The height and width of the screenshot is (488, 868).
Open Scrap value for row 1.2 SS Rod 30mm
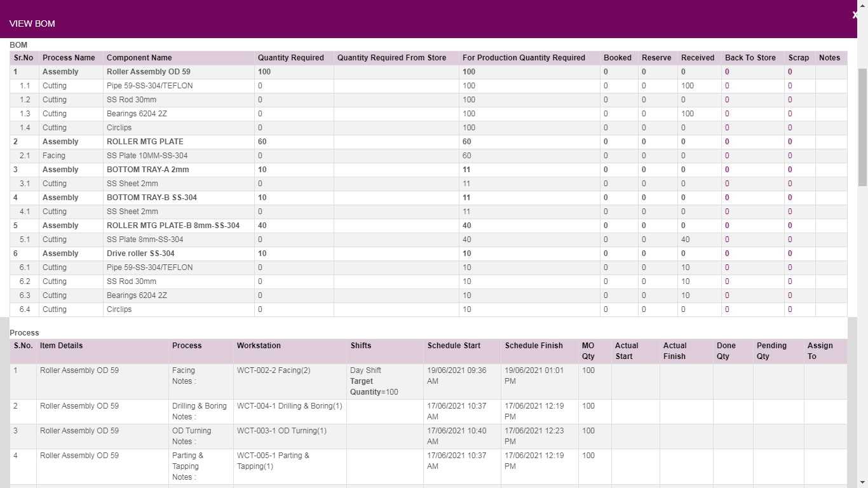click(x=790, y=100)
